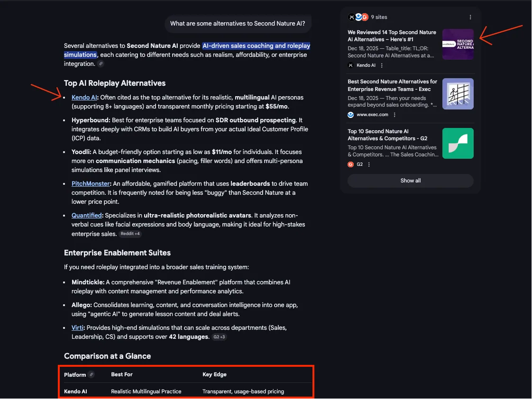Click the '42 languages' bold text
532x399 pixels.
tap(189, 337)
